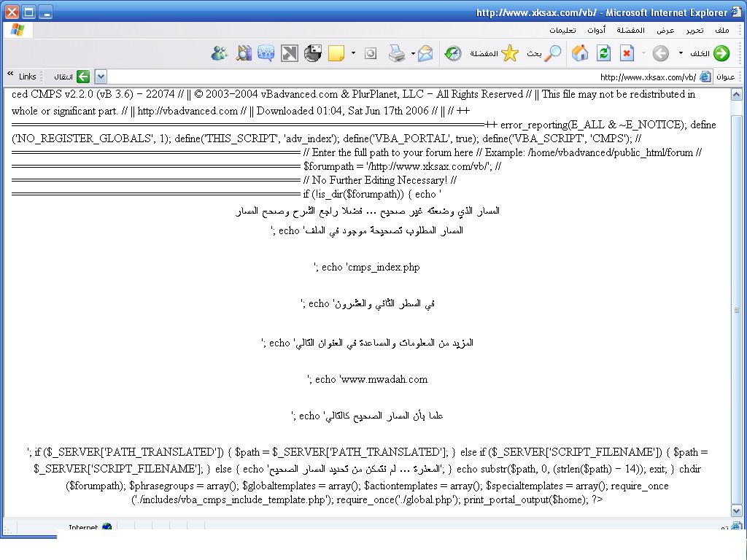
Task: Click the Mail envelope icon
Action: click(x=425, y=53)
